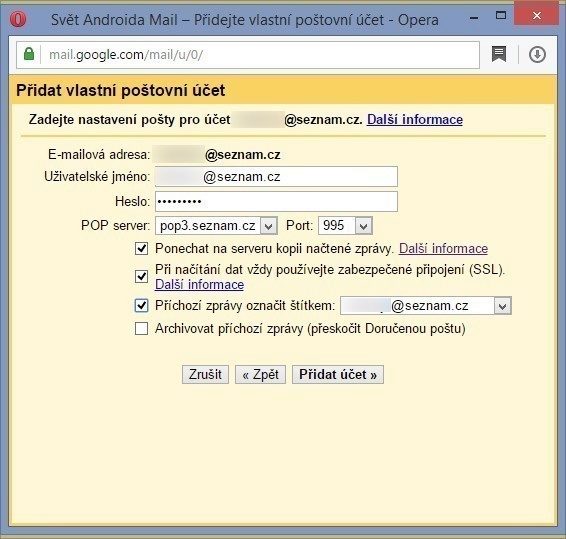566x539 pixels.
Task: Maximize the Opera window
Action: [501, 15]
